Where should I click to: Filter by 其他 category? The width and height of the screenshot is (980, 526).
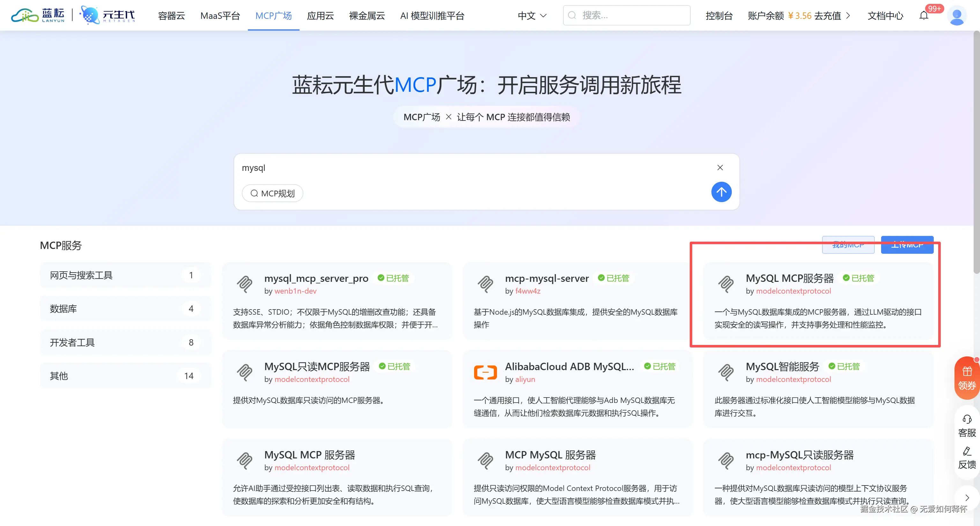pos(125,376)
